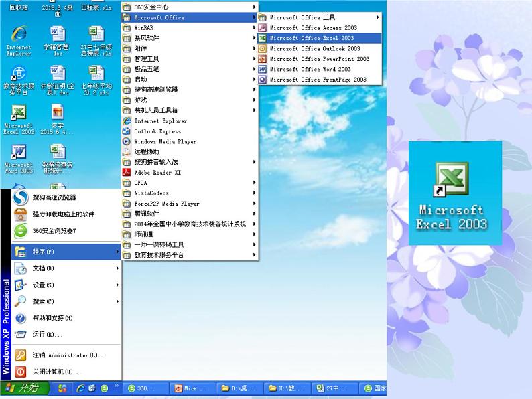Viewport: 532px width, 399px height.
Task: Open the 极品五笔 program group
Action: [190, 69]
